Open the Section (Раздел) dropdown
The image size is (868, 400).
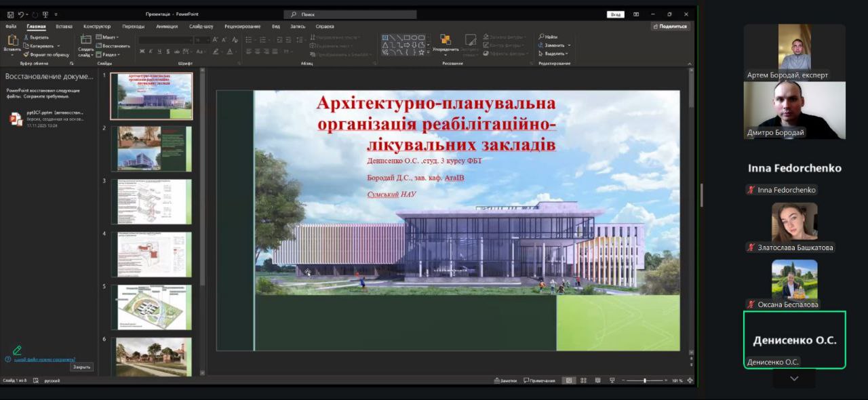[x=109, y=54]
